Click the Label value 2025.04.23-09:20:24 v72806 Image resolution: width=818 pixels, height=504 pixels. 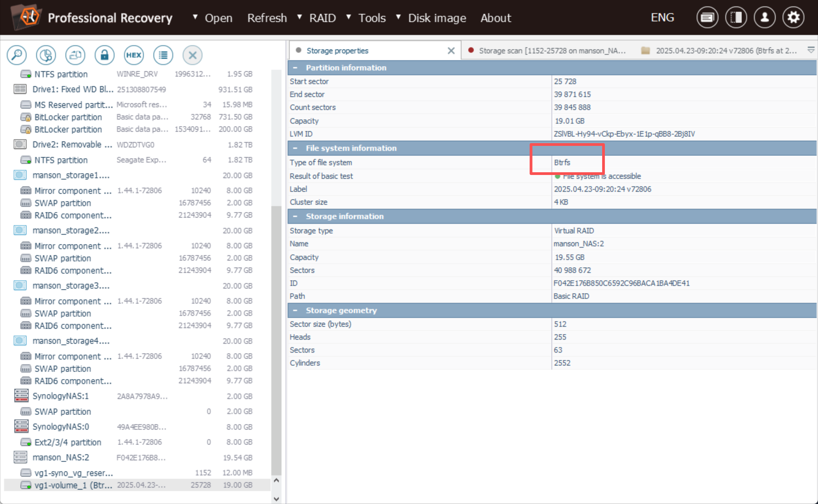coord(603,189)
